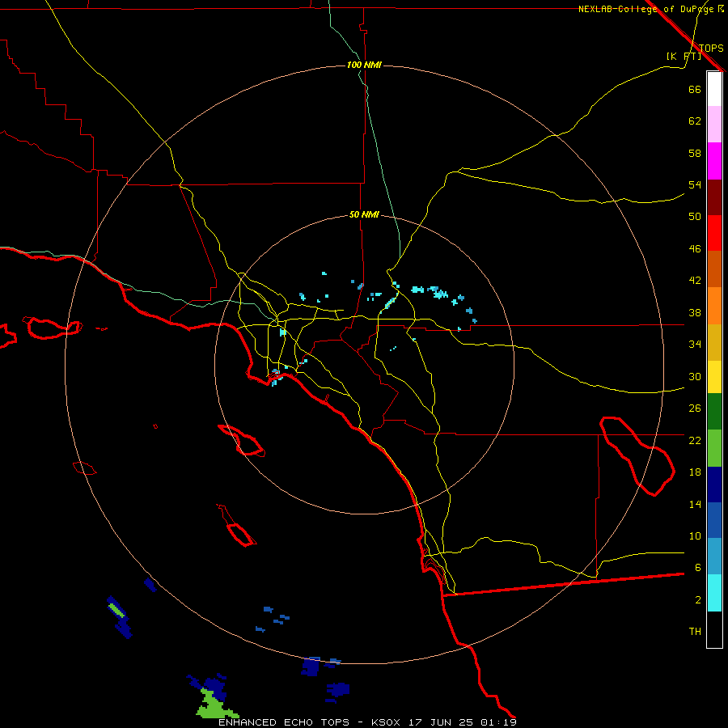Click the large light green echo at bottom

tap(214, 707)
